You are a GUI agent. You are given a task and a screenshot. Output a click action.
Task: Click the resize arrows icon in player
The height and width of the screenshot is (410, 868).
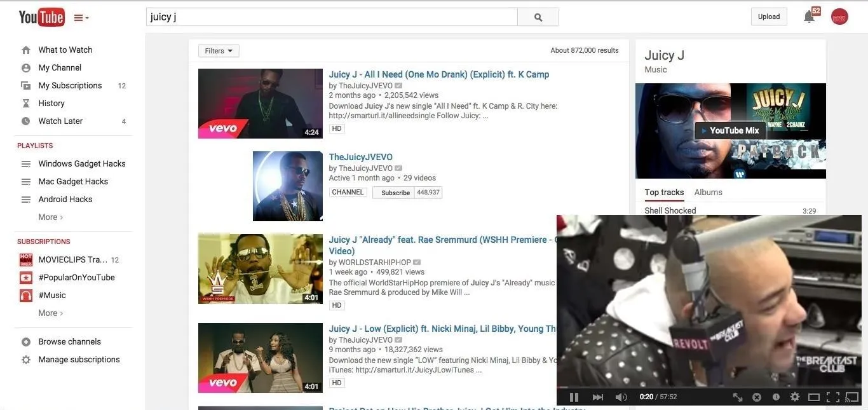(738, 397)
